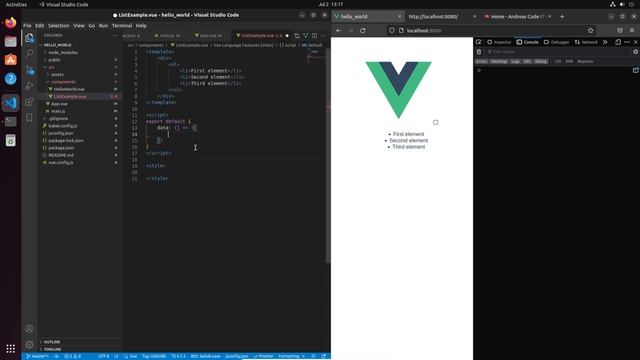Activate the DevTools element picker
The height and width of the screenshot is (360, 640).
tap(479, 42)
